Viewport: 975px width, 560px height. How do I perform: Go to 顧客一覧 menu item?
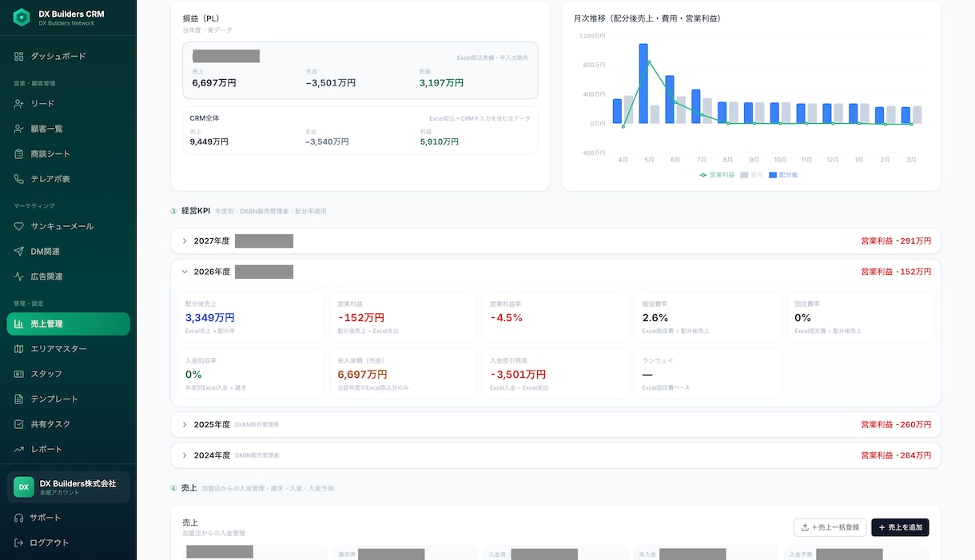pos(68,129)
